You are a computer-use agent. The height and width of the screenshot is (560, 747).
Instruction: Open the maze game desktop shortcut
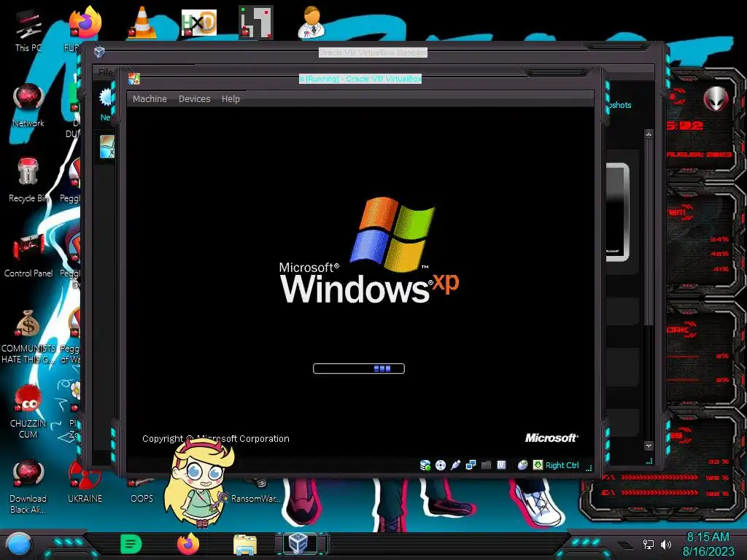(x=256, y=22)
